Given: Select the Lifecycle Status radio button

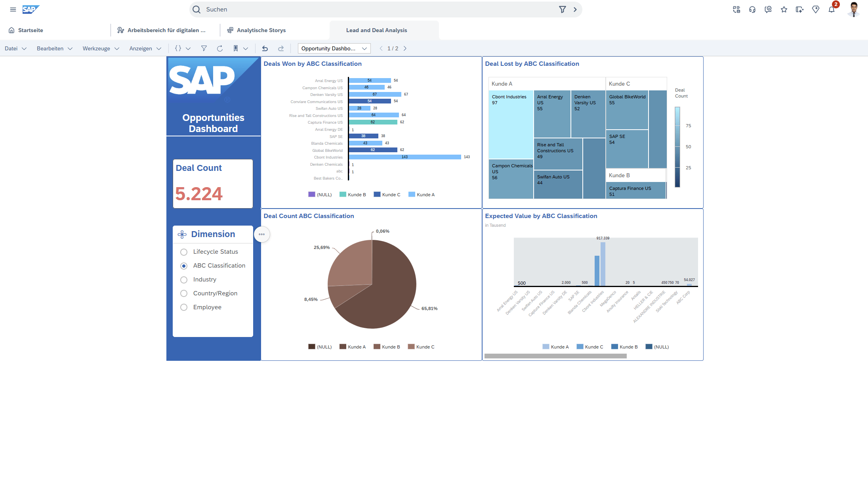Looking at the screenshot, I should [x=184, y=252].
